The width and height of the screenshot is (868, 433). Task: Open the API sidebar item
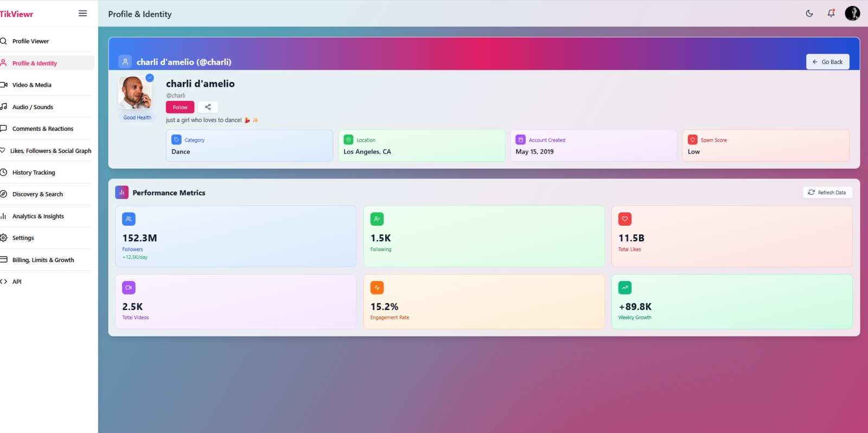(x=46, y=282)
